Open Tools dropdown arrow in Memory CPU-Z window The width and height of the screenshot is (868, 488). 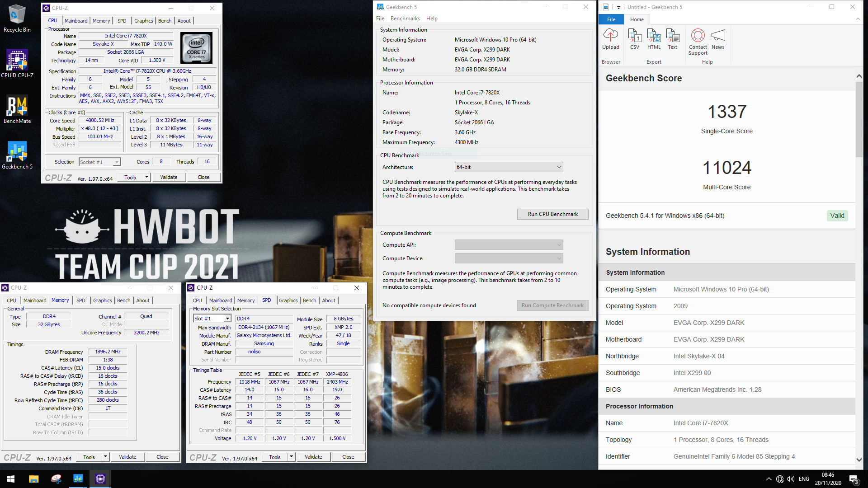pyautogui.click(x=105, y=457)
